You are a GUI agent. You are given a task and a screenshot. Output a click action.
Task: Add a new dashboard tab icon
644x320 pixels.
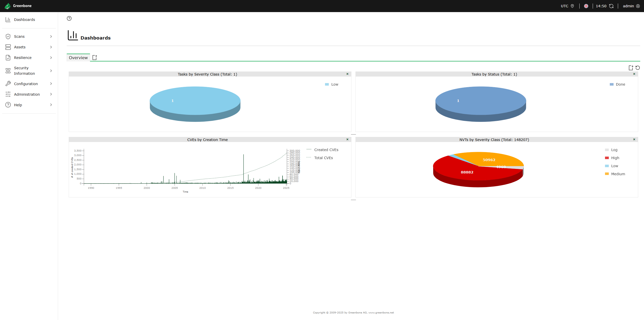(x=95, y=58)
